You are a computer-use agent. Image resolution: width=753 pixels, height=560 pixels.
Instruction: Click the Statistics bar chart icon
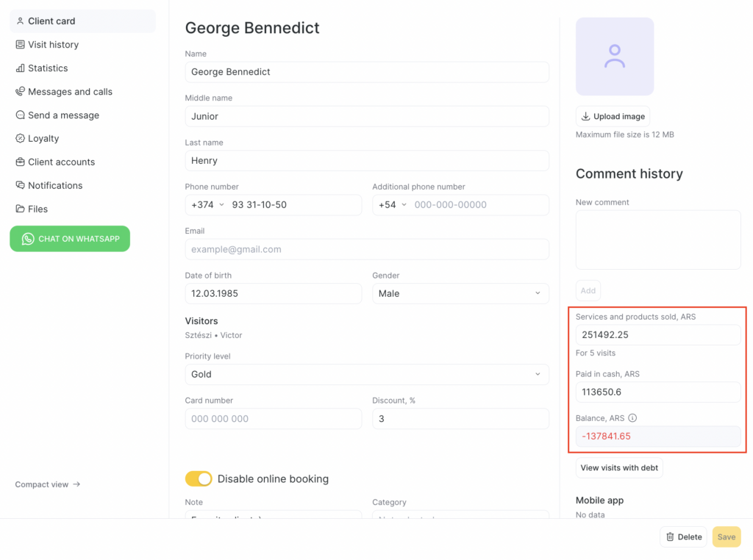click(21, 68)
